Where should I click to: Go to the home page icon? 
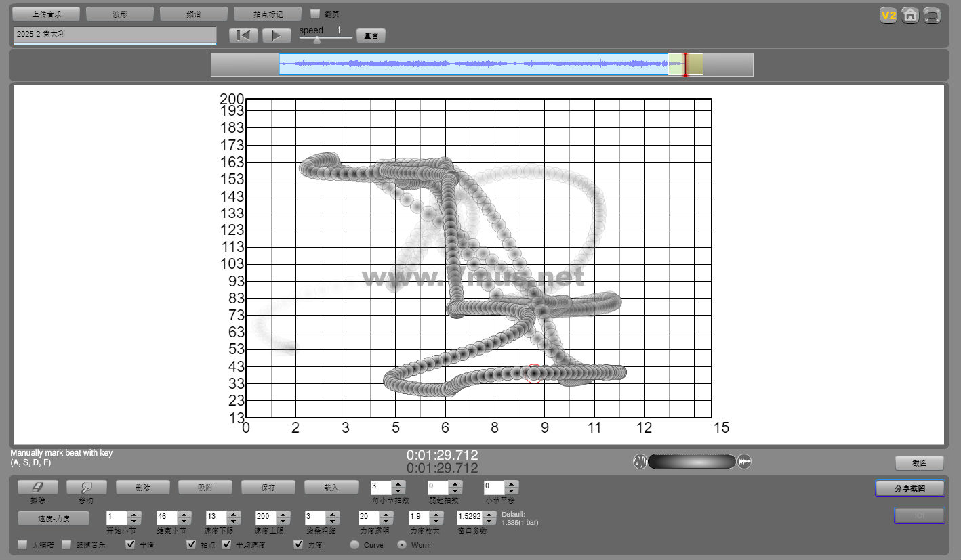pyautogui.click(x=910, y=16)
